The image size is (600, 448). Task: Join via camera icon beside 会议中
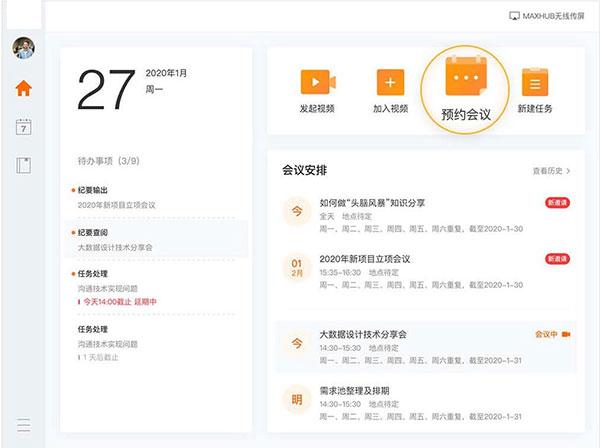point(566,334)
